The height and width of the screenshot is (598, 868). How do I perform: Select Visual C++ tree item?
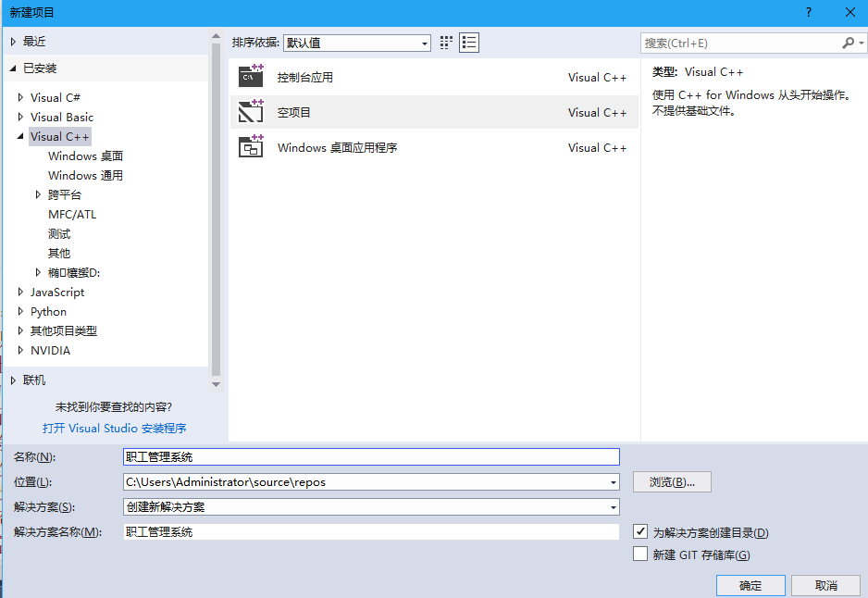(x=60, y=136)
